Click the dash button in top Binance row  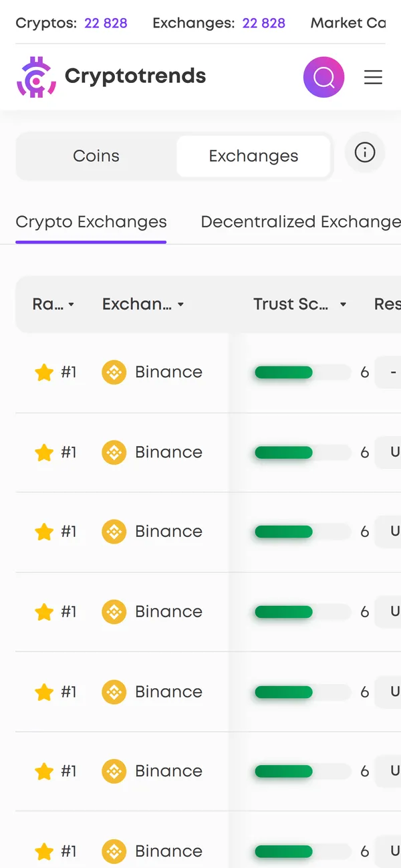click(388, 372)
